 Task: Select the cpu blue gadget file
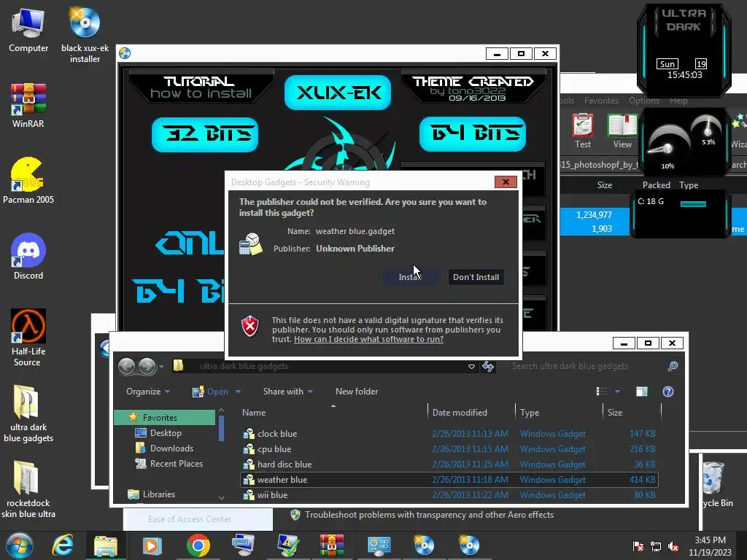click(449, 449)
